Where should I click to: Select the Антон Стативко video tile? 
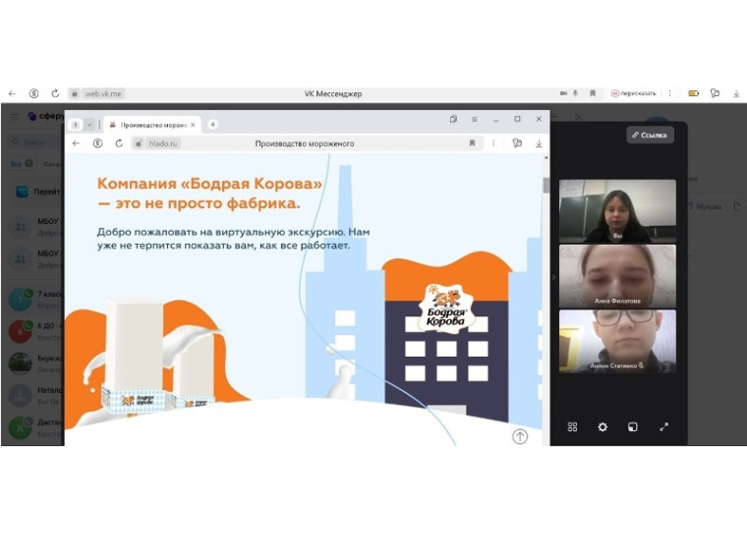coord(617,341)
